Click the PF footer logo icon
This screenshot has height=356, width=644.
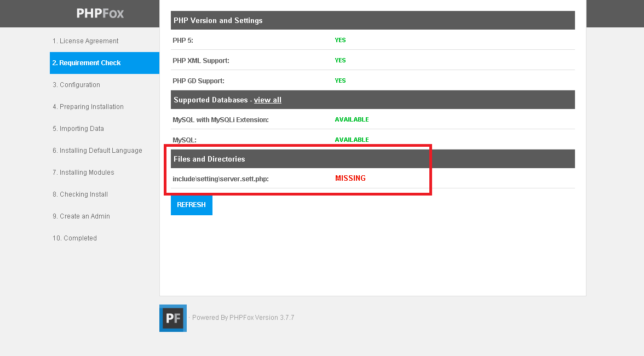pos(173,318)
